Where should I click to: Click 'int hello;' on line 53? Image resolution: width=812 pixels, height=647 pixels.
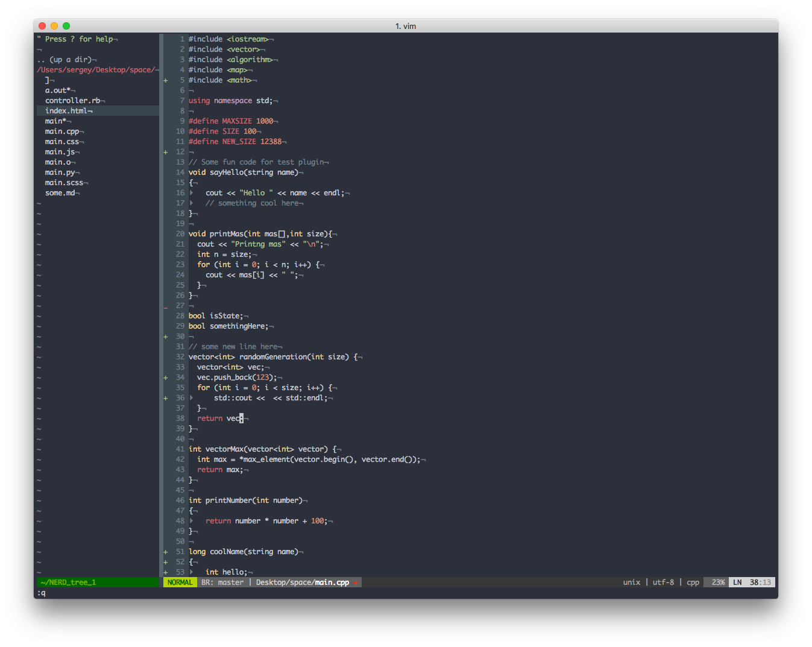(x=227, y=572)
